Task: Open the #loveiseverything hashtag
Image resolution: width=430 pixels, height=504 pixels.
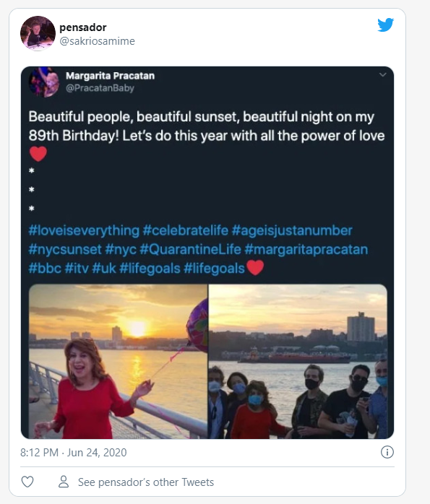Action: 84,231
